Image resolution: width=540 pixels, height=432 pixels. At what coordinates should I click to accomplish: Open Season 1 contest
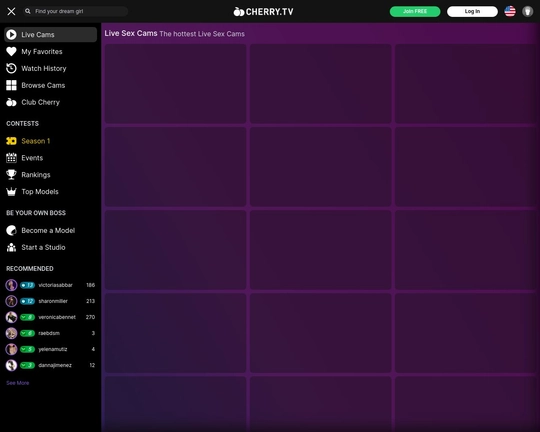click(x=51, y=141)
